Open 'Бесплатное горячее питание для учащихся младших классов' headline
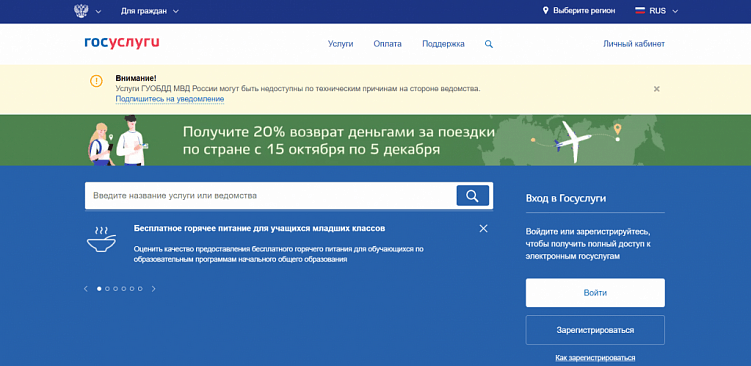Screen dimensions: 751x366 259,229
